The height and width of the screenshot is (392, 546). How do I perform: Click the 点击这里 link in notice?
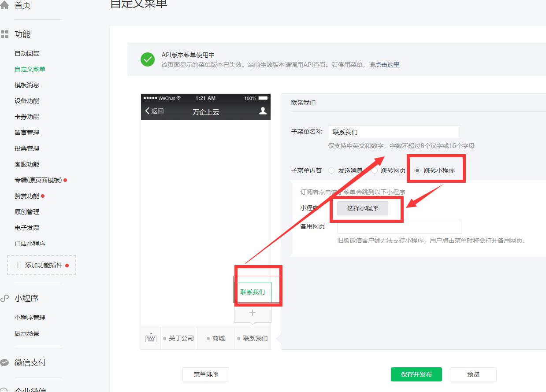click(387, 65)
